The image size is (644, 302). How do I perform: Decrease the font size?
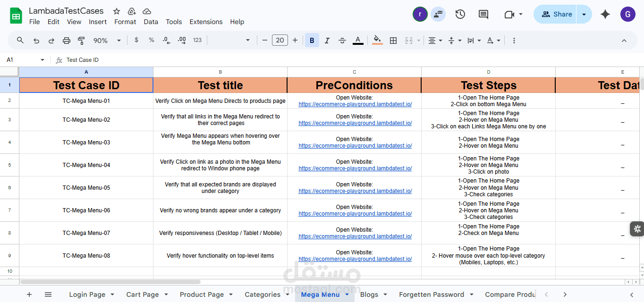[265, 41]
